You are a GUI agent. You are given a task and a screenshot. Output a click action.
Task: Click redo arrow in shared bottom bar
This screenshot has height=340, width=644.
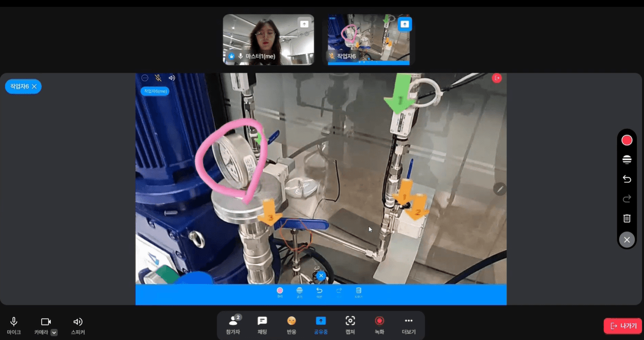pos(339,292)
